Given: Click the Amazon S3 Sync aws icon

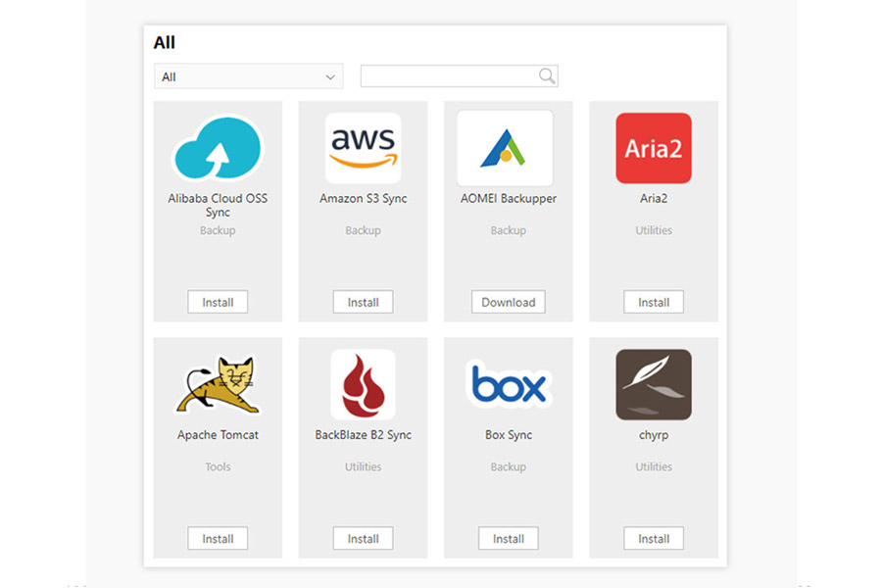Looking at the screenshot, I should [x=363, y=148].
